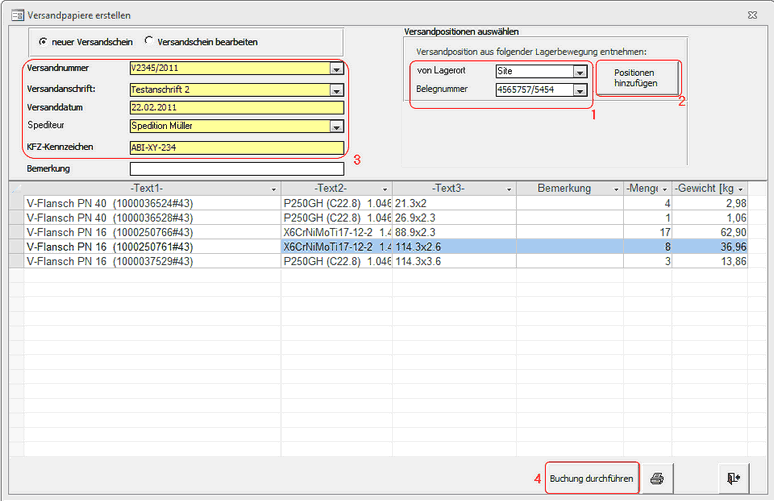Screen dimensions: 774x502
Task: Select the 'Versandschein bearbeiten' radio button
Action: click(150, 42)
